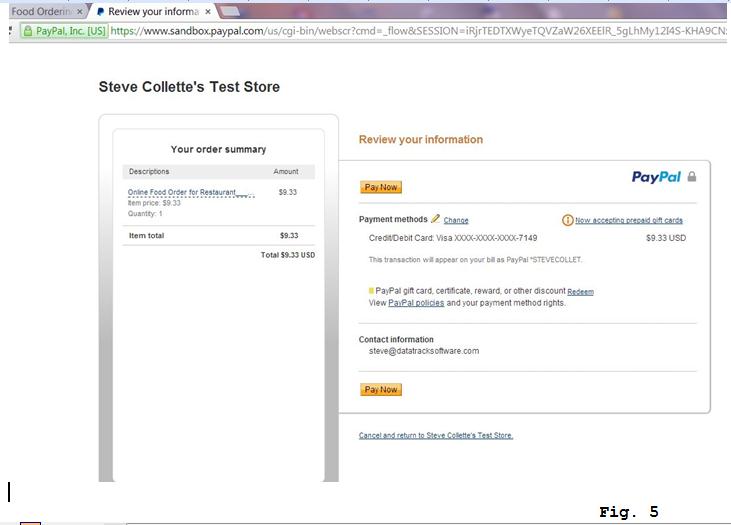Click the Change payment method link
Viewport: 731px width, 525px height.
coord(456,220)
